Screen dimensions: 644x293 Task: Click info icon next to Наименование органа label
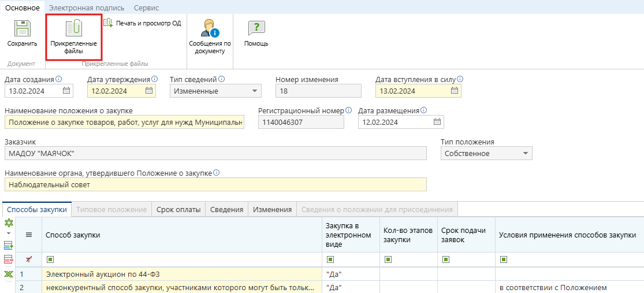click(x=217, y=173)
